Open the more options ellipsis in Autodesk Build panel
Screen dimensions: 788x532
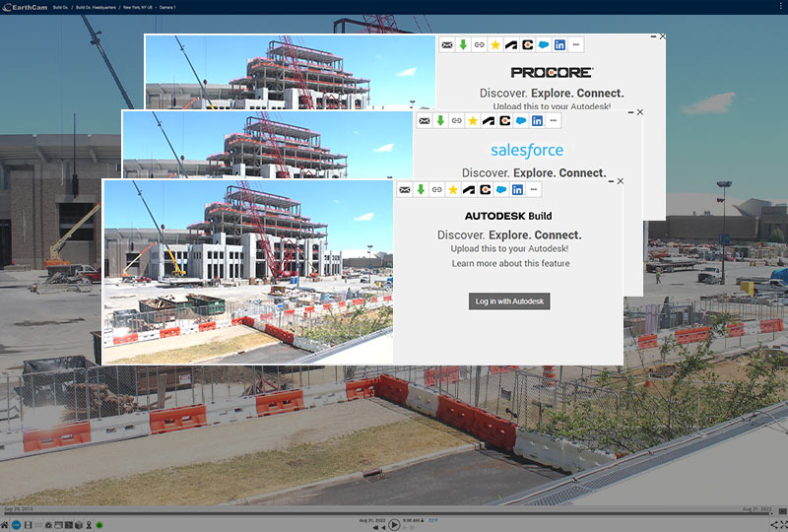[533, 189]
